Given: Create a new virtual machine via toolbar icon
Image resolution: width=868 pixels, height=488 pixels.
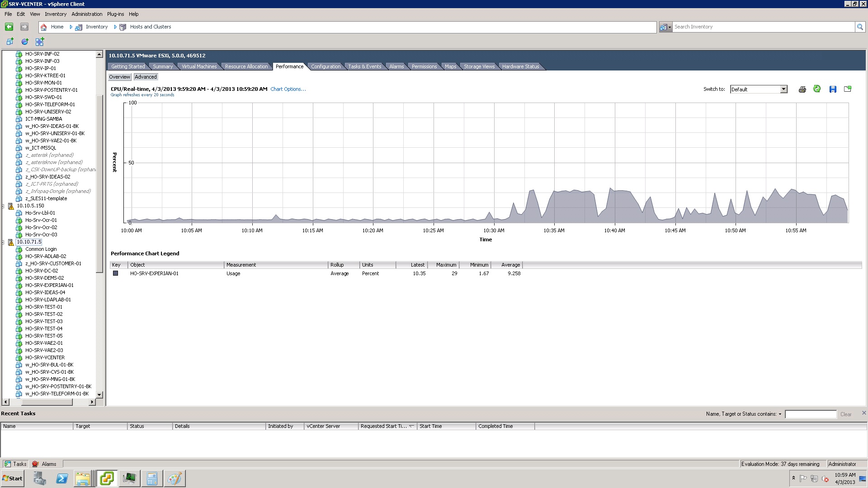Looking at the screenshot, I should coord(9,42).
